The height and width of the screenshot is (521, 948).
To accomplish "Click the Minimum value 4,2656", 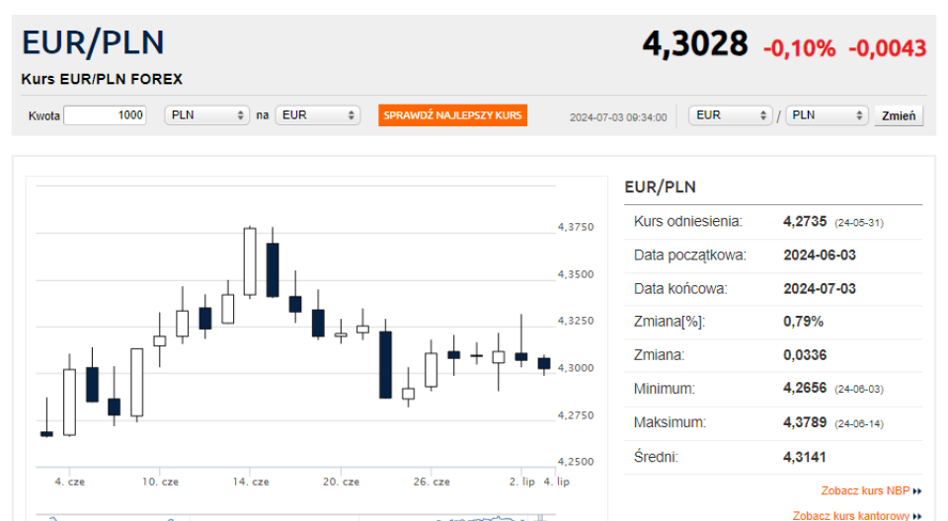I will coord(805,388).
